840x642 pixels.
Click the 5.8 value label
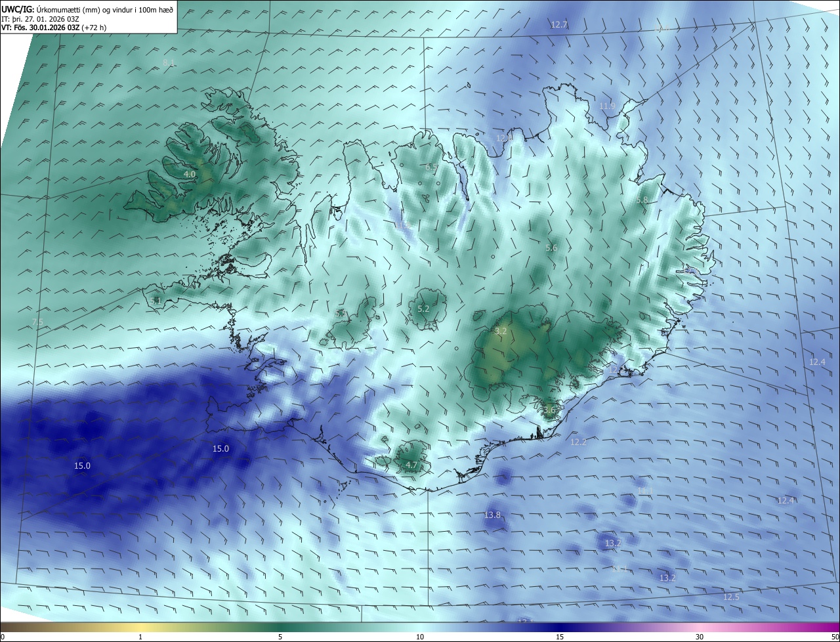tap(642, 200)
